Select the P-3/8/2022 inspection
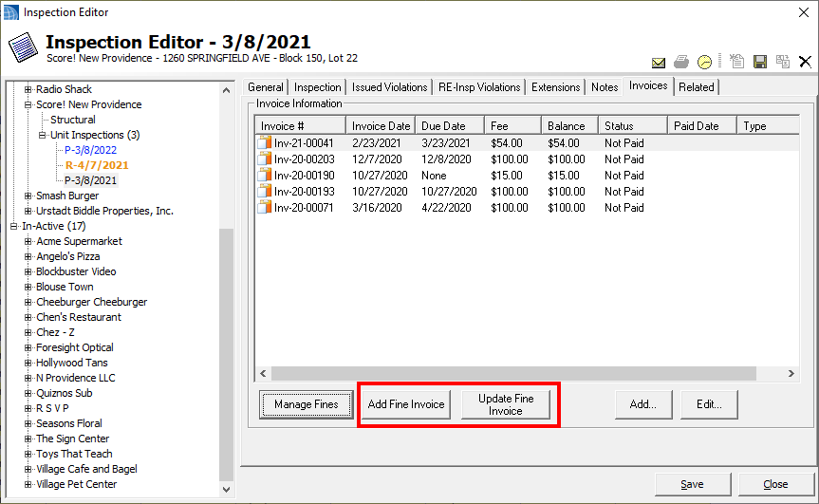 pyautogui.click(x=90, y=150)
